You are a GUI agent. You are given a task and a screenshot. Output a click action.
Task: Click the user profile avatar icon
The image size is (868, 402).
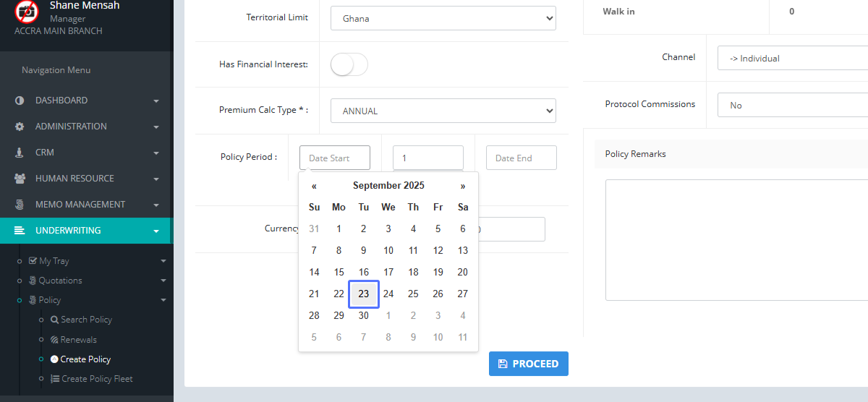(x=27, y=11)
